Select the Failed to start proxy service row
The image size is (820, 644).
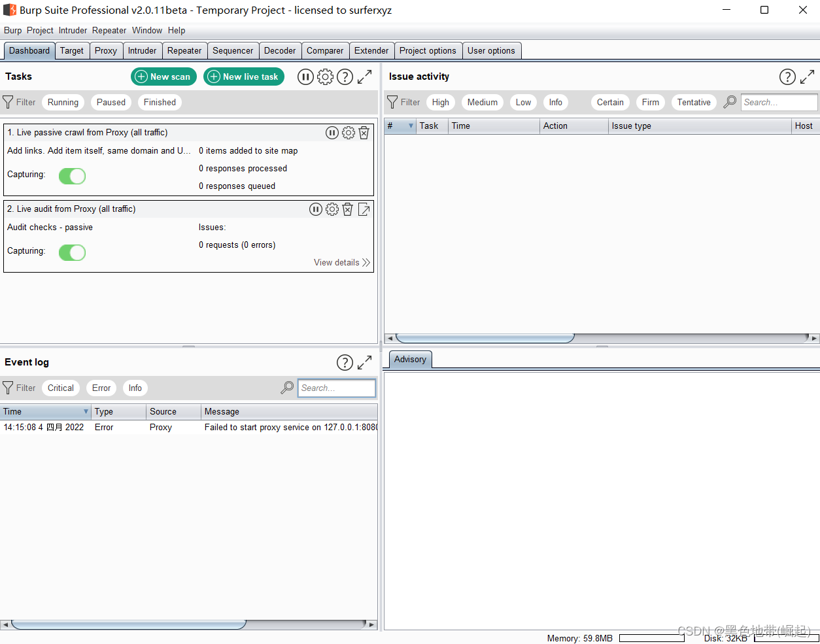pyautogui.click(x=189, y=428)
